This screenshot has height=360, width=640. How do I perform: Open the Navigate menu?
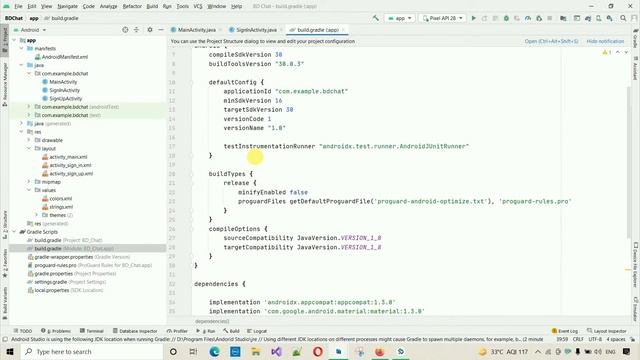pos(67,6)
